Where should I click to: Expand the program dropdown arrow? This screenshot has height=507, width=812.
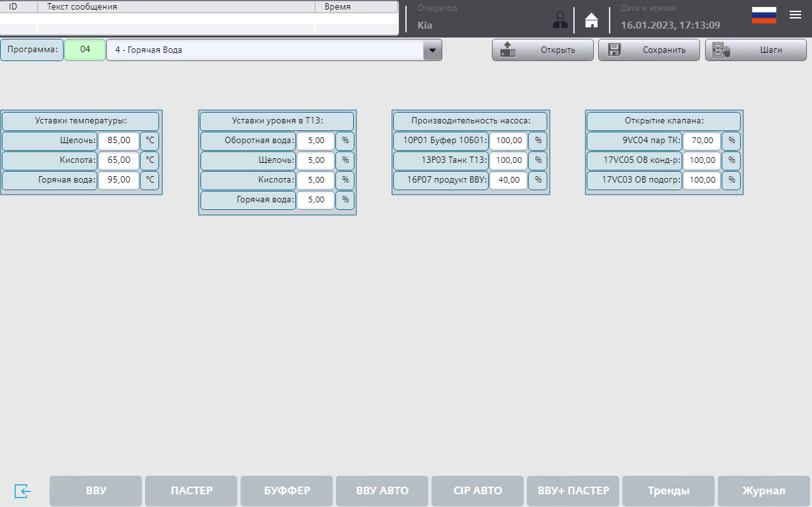tap(433, 50)
